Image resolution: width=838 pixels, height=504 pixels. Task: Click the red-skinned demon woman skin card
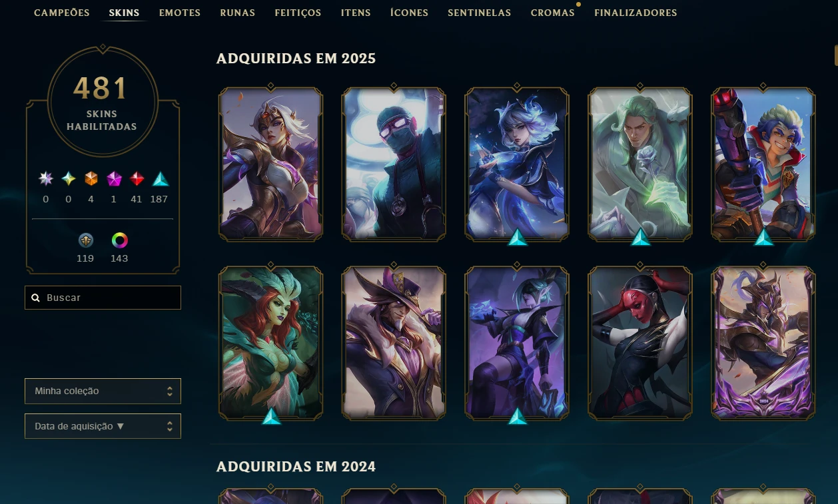click(640, 343)
